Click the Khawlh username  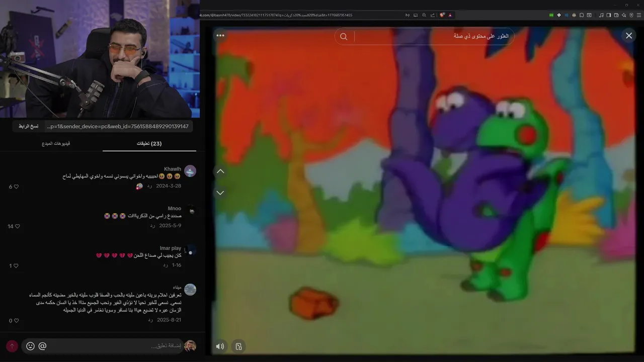[x=173, y=169]
